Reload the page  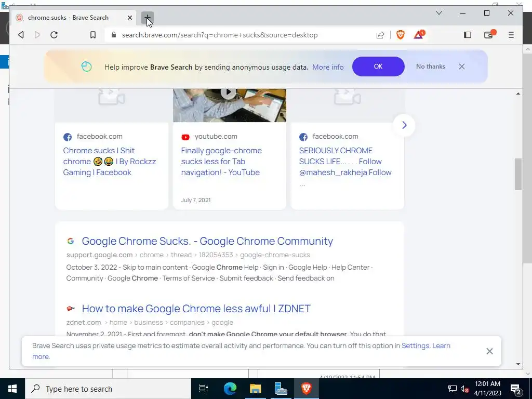pyautogui.click(x=54, y=35)
